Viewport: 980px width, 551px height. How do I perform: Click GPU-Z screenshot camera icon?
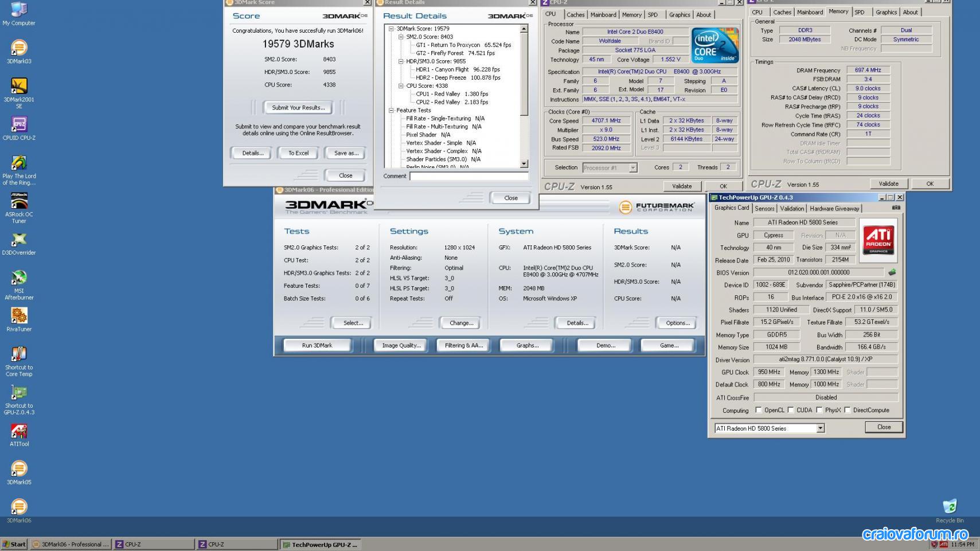(x=896, y=208)
